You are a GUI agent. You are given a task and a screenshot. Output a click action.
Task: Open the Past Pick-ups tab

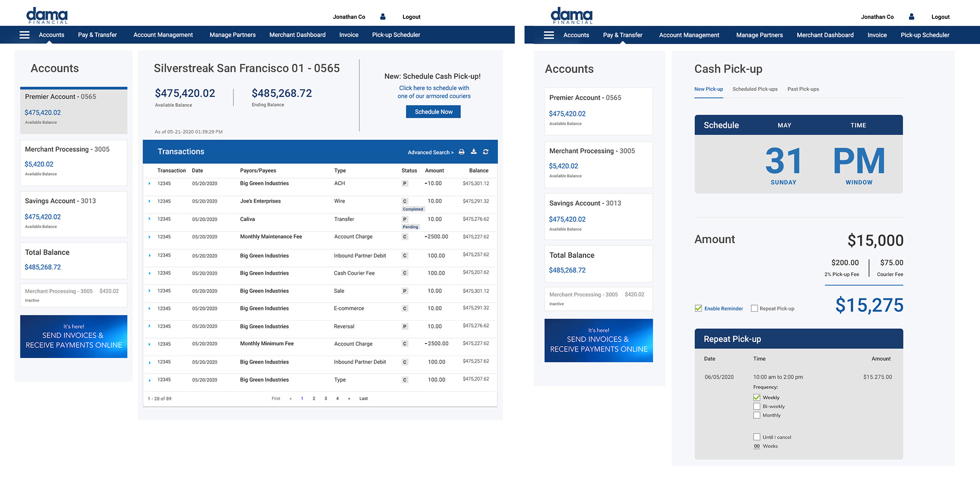tap(803, 90)
